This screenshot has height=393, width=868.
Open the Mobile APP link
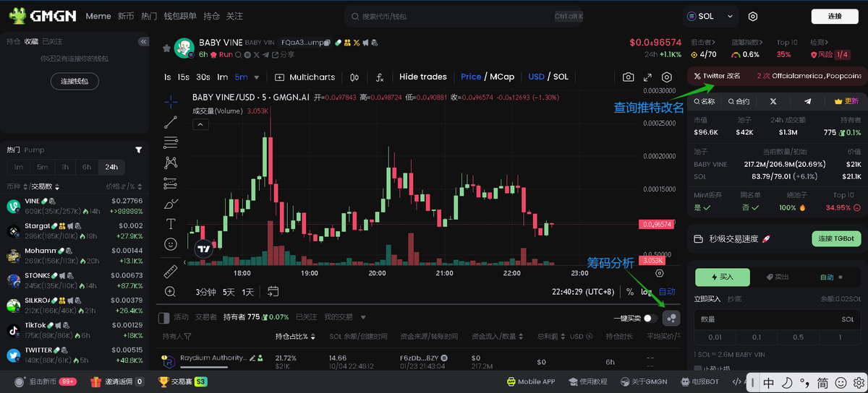point(531,381)
